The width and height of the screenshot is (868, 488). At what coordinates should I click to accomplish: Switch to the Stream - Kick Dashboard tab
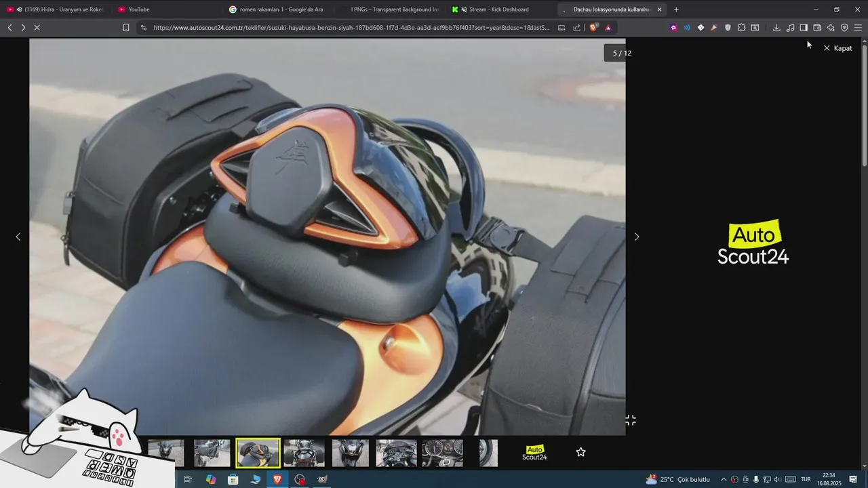tap(498, 9)
